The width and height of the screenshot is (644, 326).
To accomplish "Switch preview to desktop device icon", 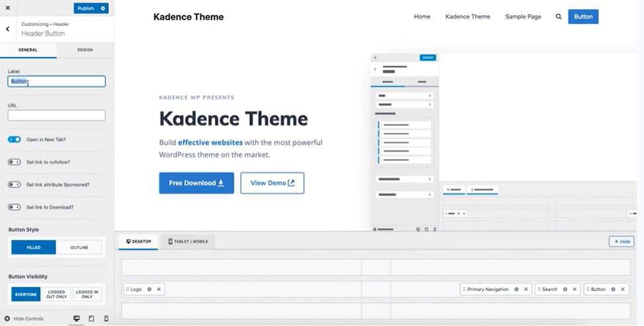I will click(76, 319).
